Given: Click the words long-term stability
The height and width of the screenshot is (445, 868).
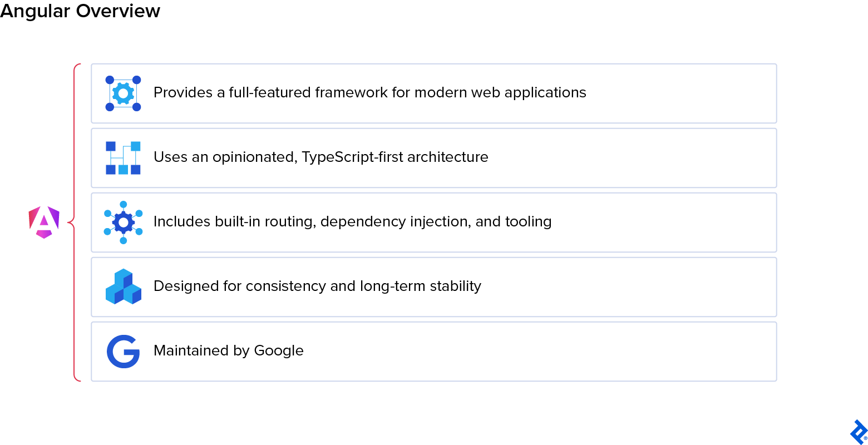Looking at the screenshot, I should coord(420,286).
